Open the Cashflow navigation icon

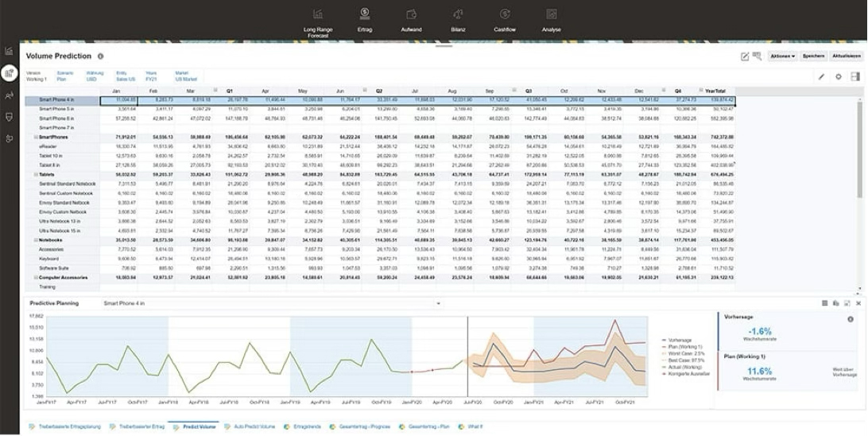pyautogui.click(x=505, y=14)
